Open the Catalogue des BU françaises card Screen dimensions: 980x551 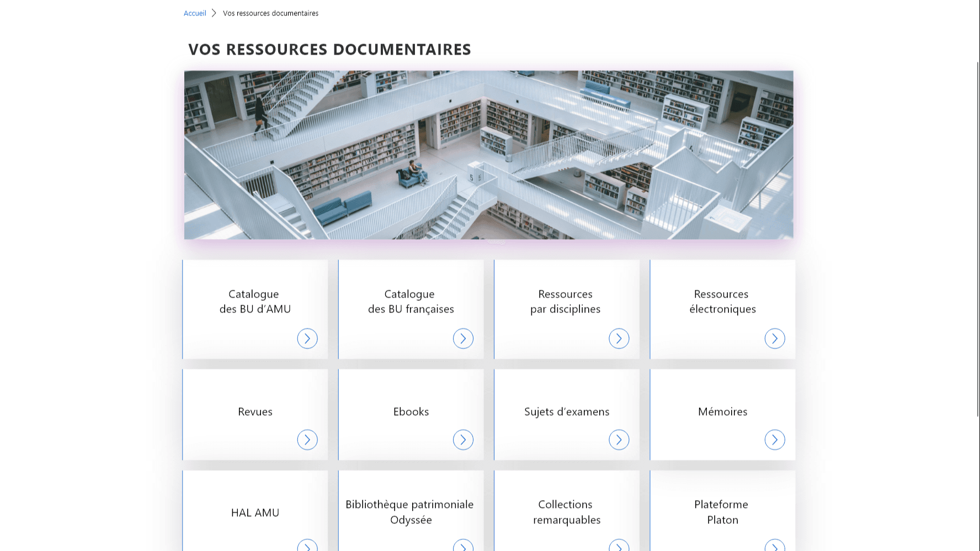(x=411, y=309)
